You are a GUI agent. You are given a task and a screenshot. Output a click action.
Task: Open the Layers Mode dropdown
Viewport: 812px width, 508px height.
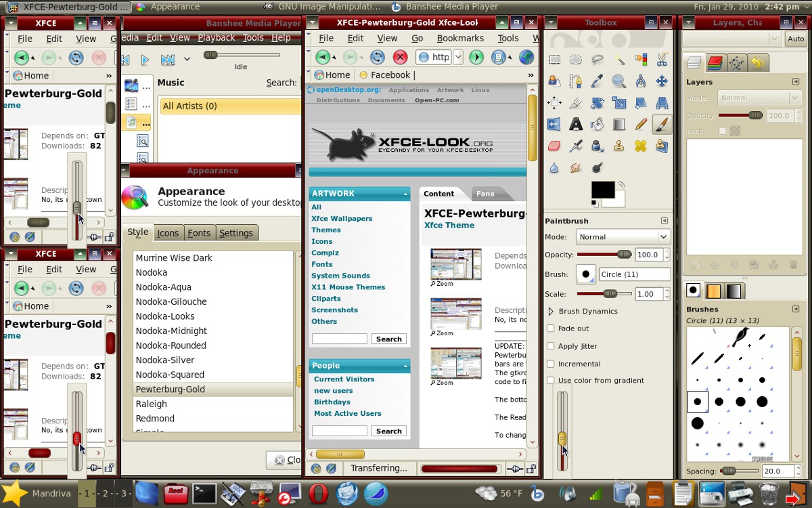click(759, 98)
